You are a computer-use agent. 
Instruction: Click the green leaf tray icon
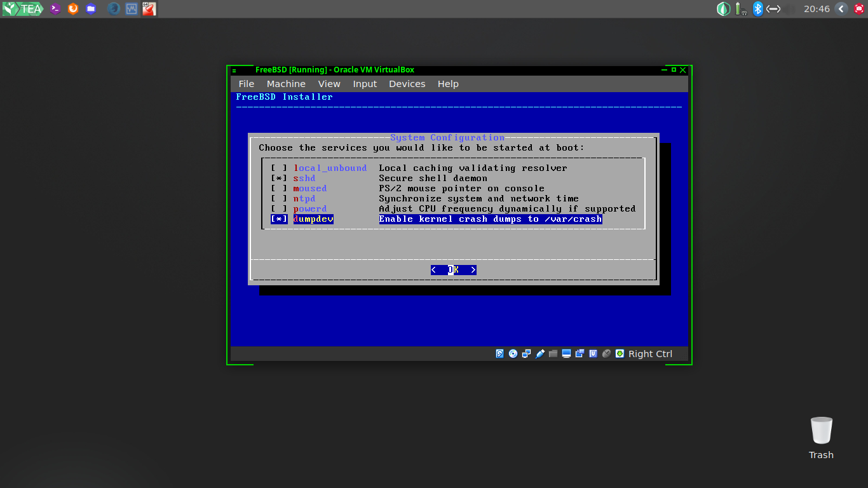723,9
